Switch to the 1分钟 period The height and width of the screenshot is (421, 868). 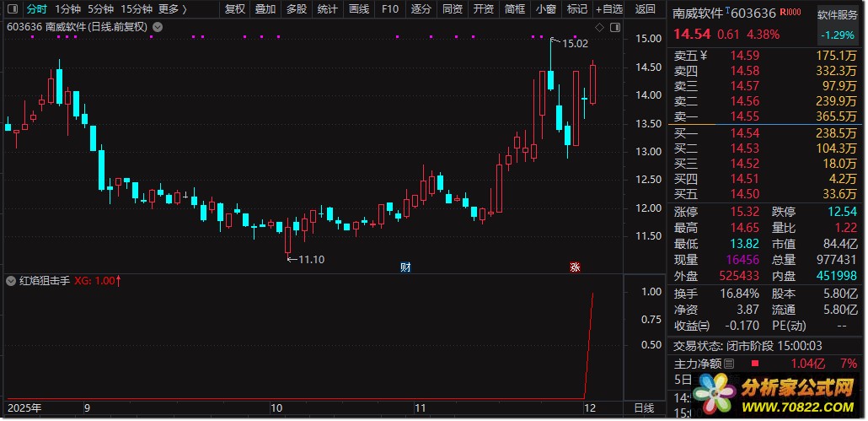67,9
